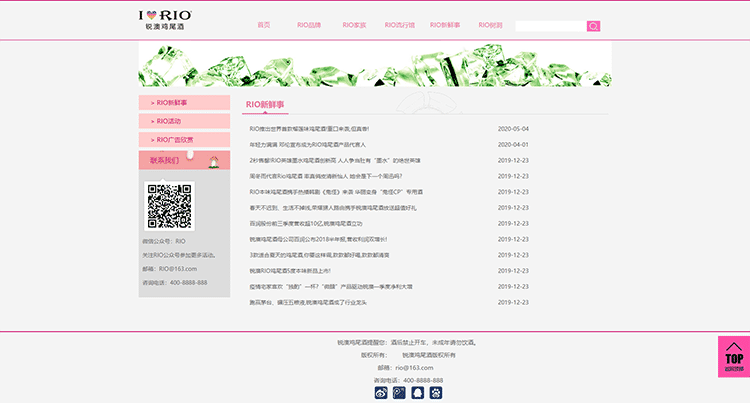Click date 2019-12-23 beside the 茅台 article

513,303
